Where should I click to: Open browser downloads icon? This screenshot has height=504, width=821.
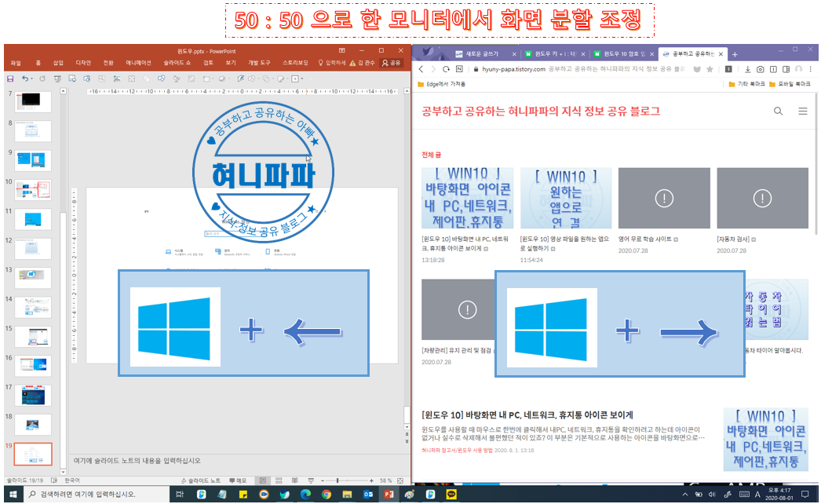(748, 69)
